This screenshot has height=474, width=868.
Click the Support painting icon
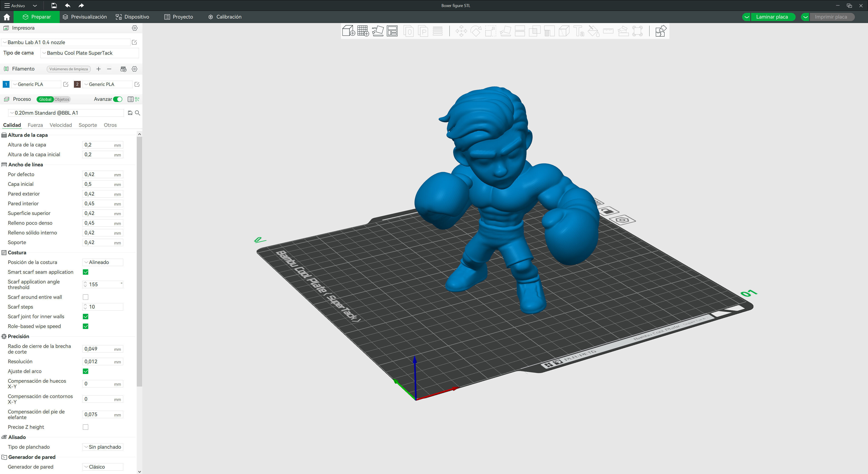coord(550,31)
